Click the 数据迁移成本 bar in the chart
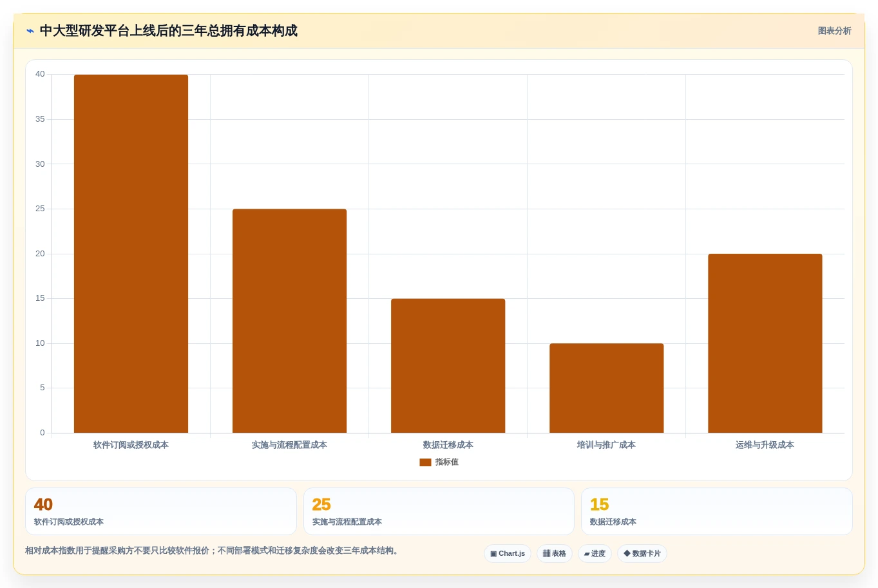Viewport: 878px width, 588px height. pos(448,366)
